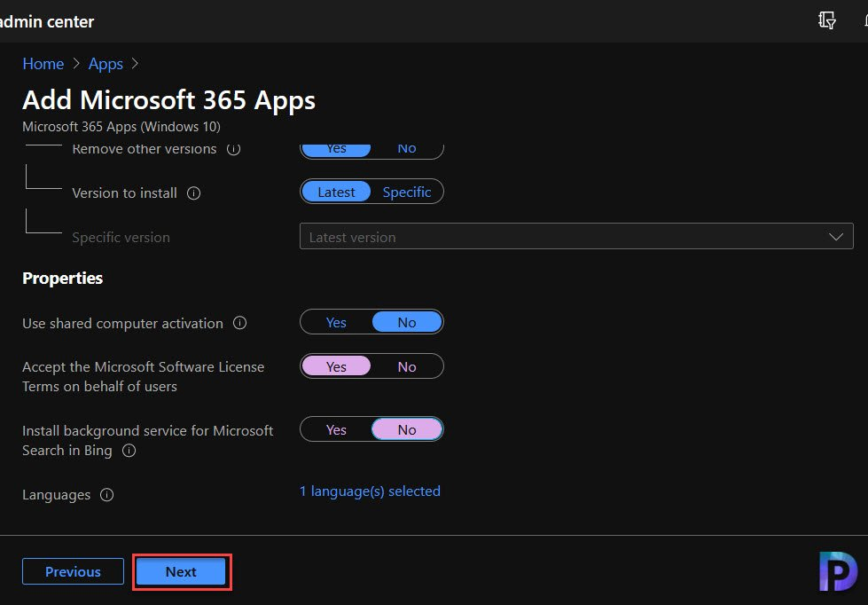This screenshot has height=605, width=868.
Task: Choose No for accepting license terms
Action: [x=407, y=366]
